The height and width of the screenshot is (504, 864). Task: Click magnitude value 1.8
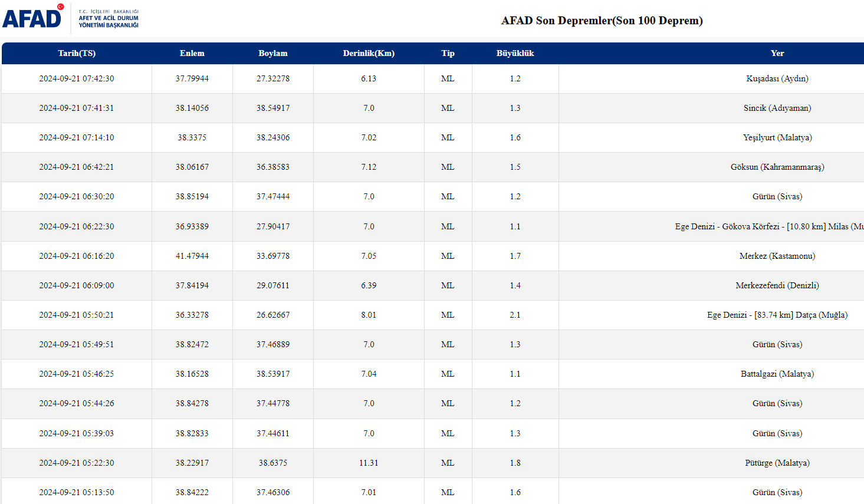[x=515, y=463]
